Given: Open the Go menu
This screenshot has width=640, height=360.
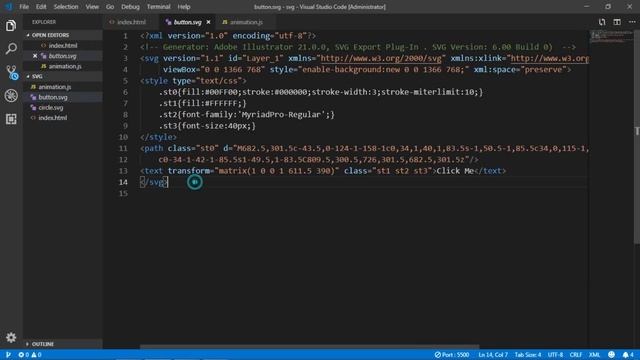Looking at the screenshot, I should (x=110, y=7).
